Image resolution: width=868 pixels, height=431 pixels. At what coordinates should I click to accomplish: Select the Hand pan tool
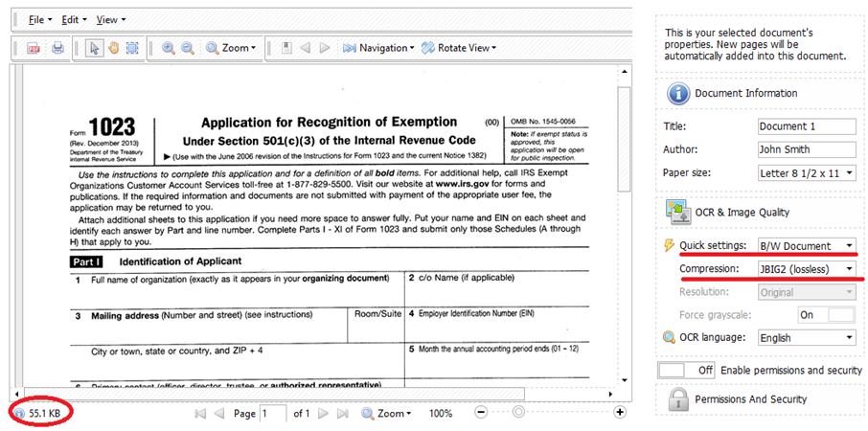(x=113, y=48)
